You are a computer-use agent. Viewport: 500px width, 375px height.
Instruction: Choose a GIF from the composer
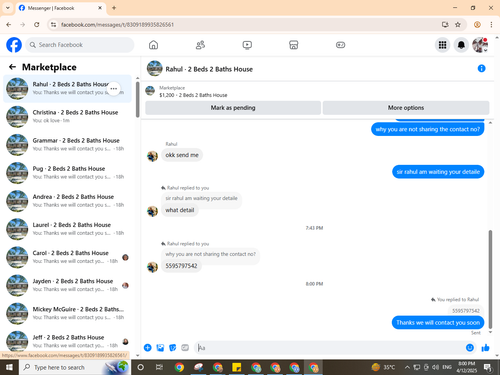(x=185, y=348)
